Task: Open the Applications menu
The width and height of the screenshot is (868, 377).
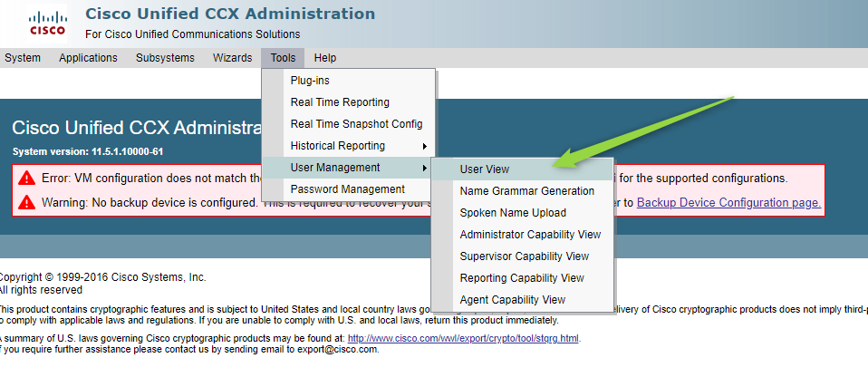Action: pyautogui.click(x=88, y=58)
